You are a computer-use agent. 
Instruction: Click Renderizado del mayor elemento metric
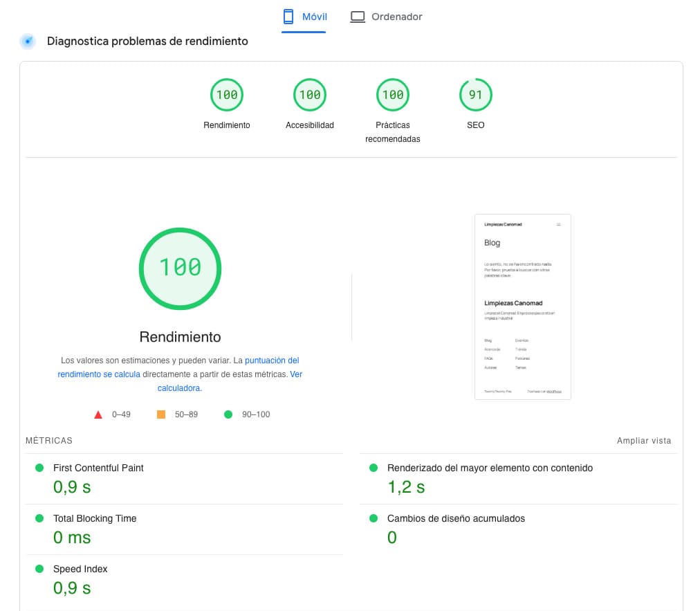point(490,468)
